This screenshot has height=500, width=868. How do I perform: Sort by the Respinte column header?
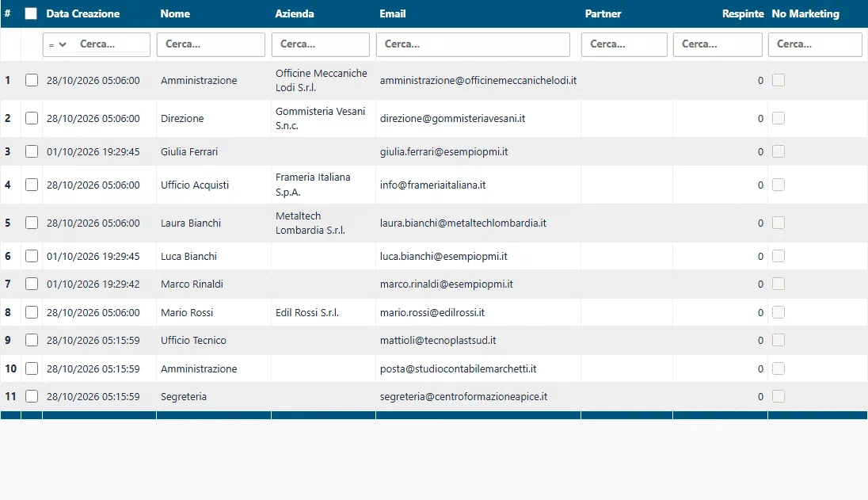[743, 13]
